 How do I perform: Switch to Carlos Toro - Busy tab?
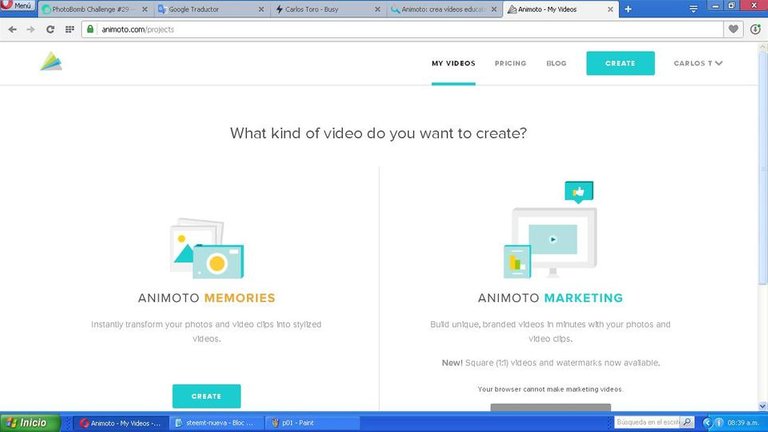[x=328, y=9]
